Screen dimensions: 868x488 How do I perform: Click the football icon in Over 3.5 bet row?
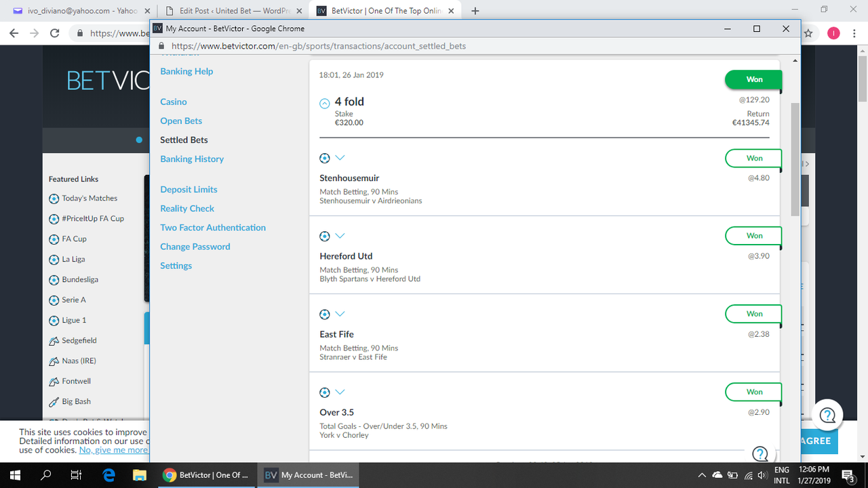[x=324, y=392]
